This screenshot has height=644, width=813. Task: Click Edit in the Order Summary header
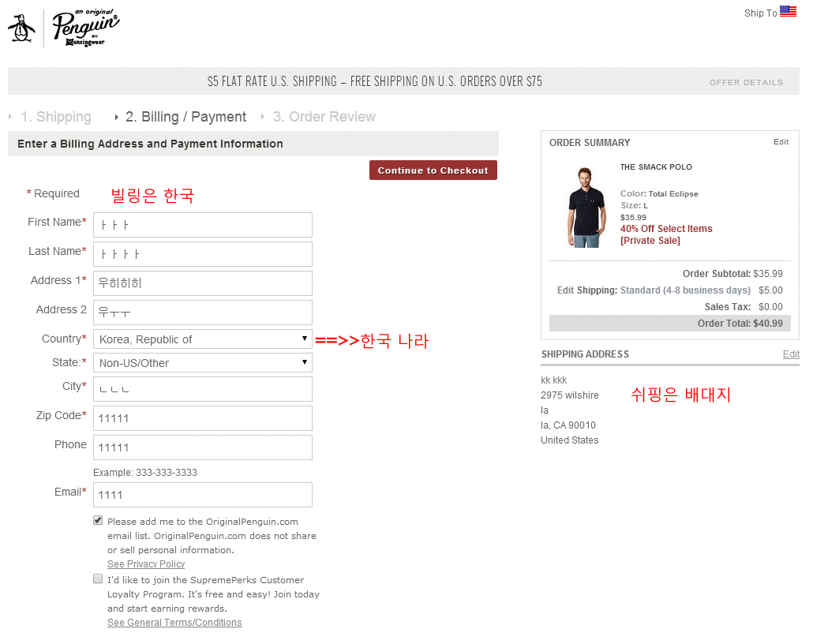click(781, 141)
